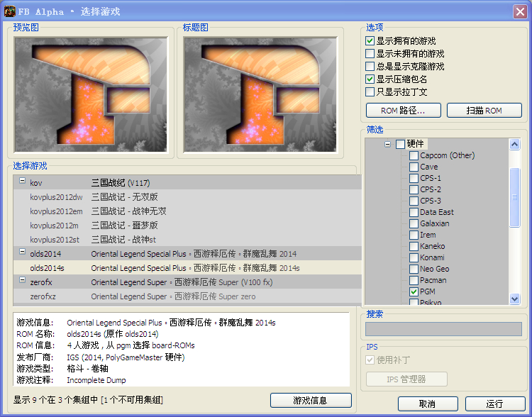The image size is (532, 417).
Task: Toggle 显示拥有的游戏 checkbox
Action: [370, 41]
